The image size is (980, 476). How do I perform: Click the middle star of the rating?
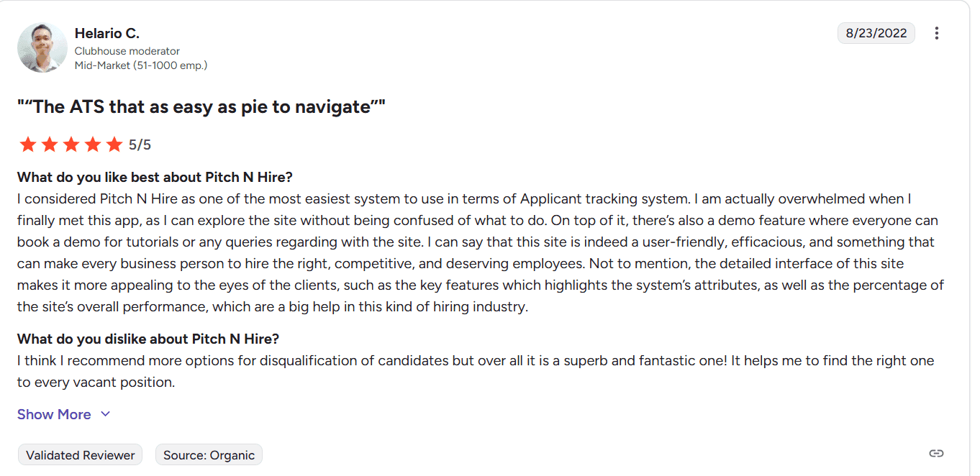(x=71, y=144)
